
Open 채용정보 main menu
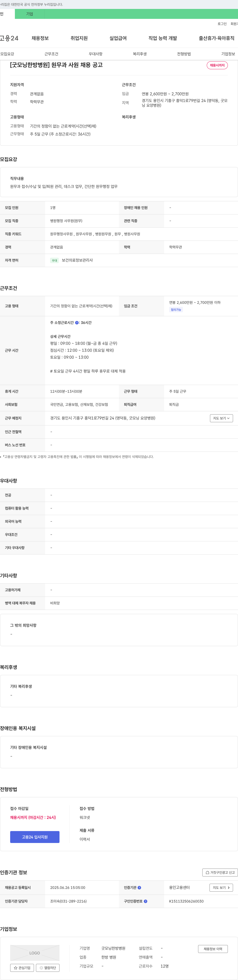click(40, 38)
